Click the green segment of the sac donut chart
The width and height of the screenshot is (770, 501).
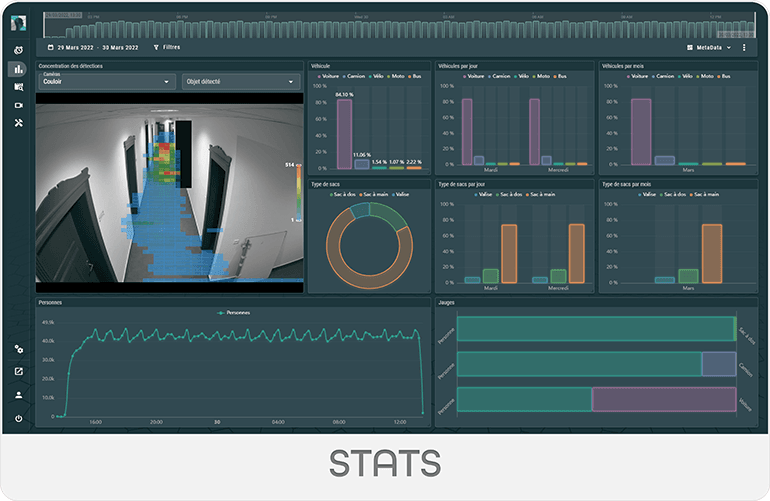pos(389,214)
